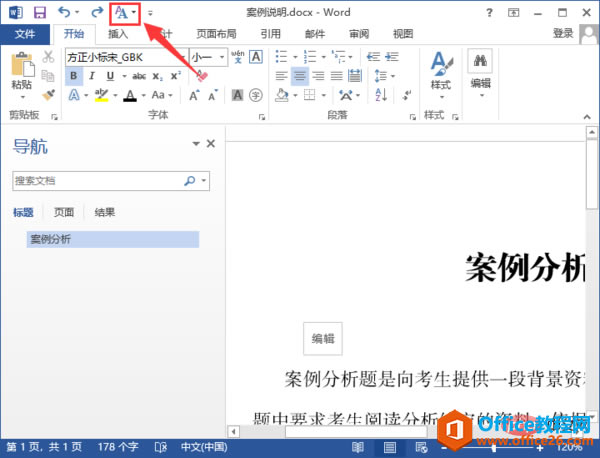Open the font size 小一 dropdown
This screenshot has height=458, width=600.
(x=222, y=57)
